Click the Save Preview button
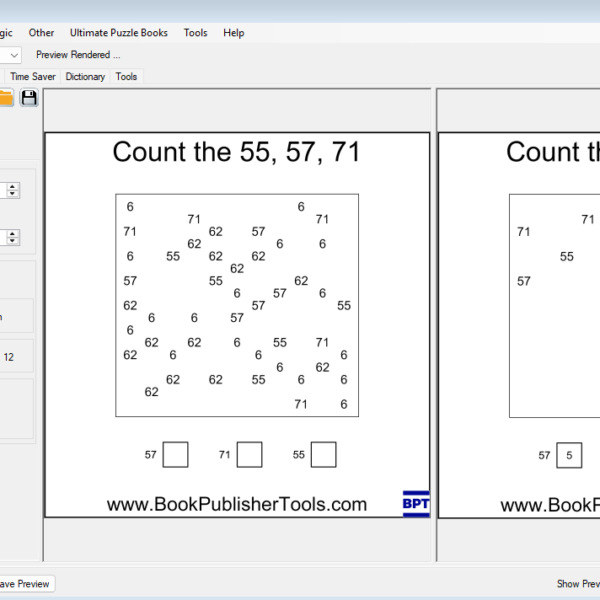The height and width of the screenshot is (600, 600). point(24,584)
